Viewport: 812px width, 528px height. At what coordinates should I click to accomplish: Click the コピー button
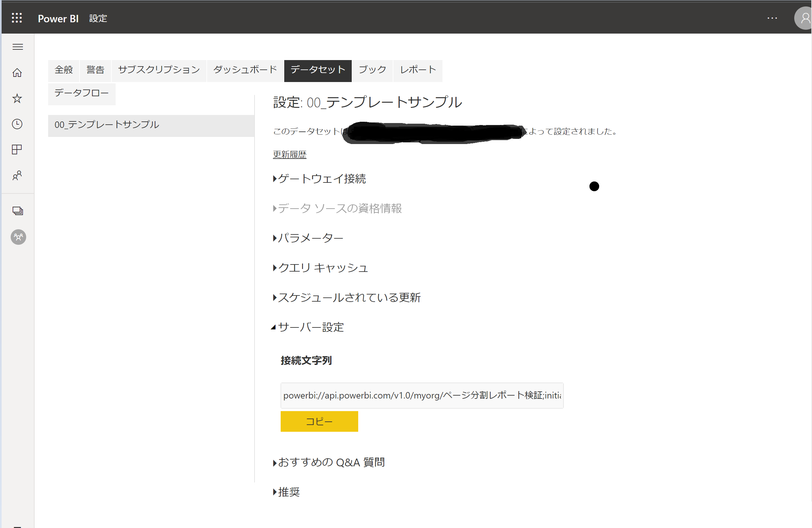(x=319, y=421)
